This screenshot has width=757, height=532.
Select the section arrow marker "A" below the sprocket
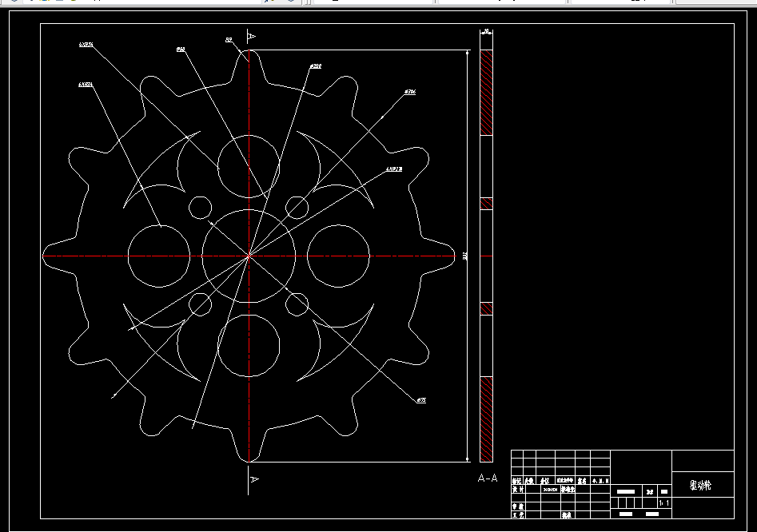(x=254, y=479)
